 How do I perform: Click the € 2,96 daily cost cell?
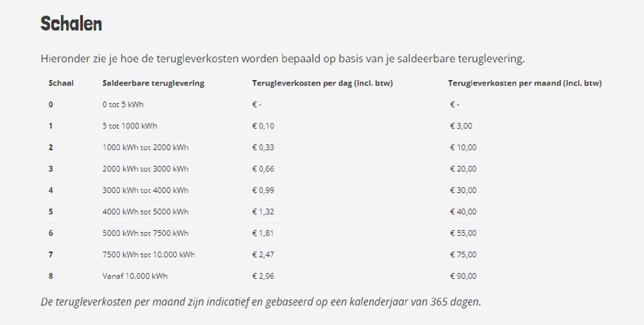coord(263,276)
